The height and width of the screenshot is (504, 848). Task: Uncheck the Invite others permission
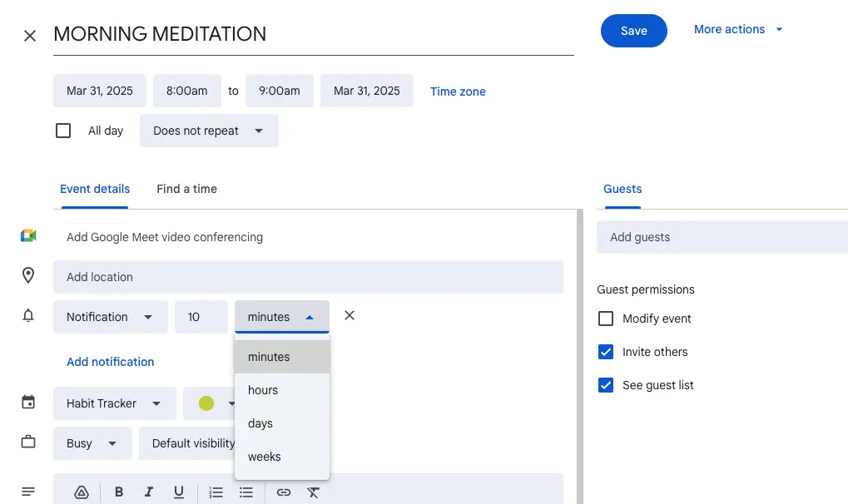[606, 352]
